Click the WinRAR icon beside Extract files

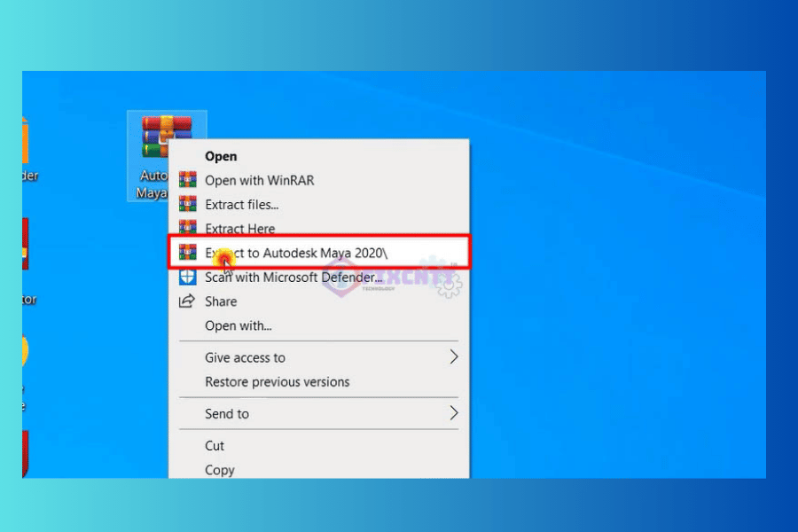(187, 205)
